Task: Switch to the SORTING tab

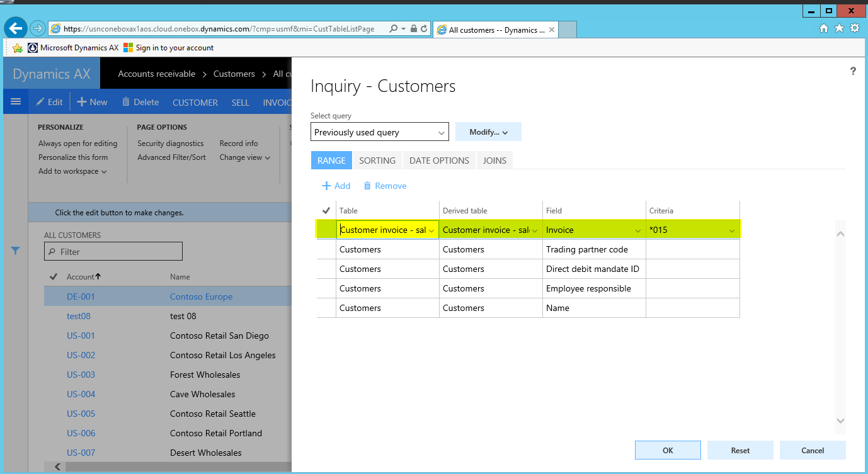Action: point(377,161)
